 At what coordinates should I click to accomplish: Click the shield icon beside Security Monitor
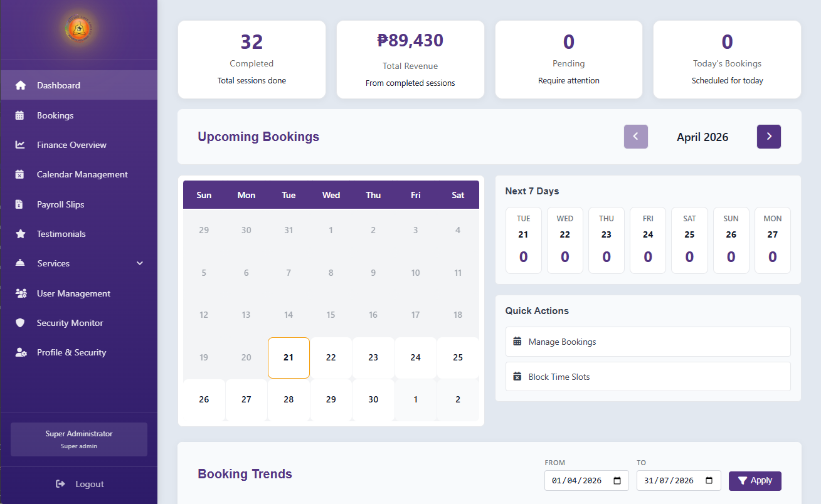point(20,323)
